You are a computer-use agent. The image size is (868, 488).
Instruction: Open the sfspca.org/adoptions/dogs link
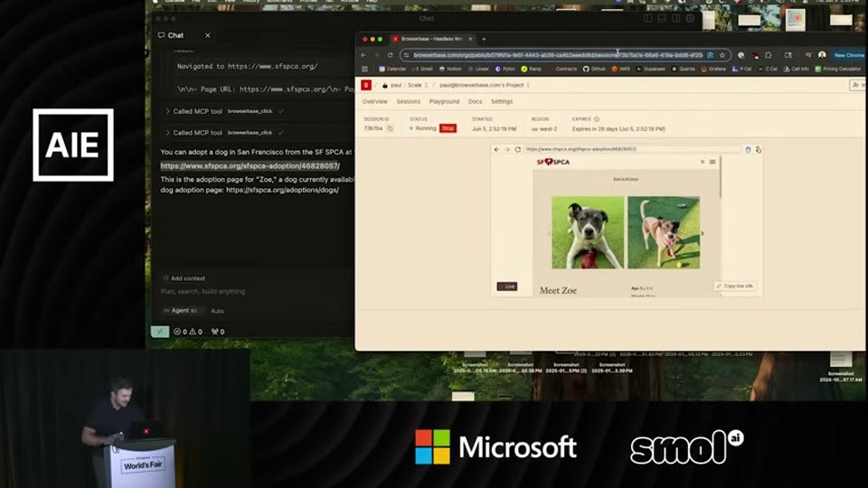click(282, 190)
